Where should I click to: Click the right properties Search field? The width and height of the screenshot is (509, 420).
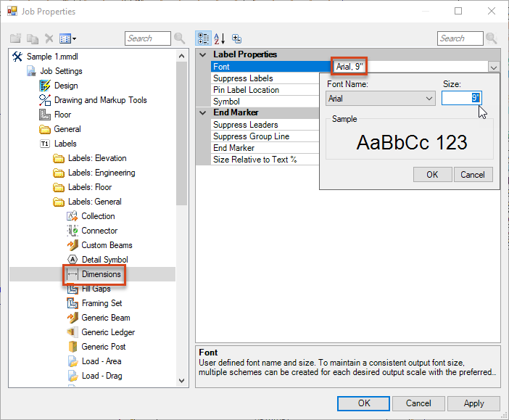(460, 38)
